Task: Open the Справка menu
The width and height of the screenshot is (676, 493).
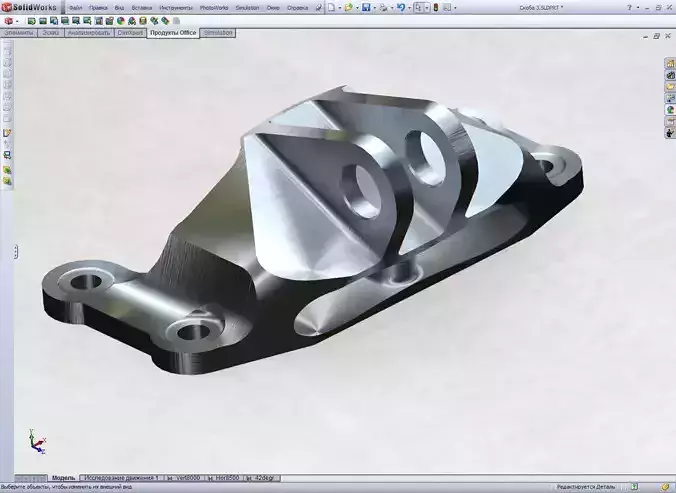Action: (x=297, y=8)
